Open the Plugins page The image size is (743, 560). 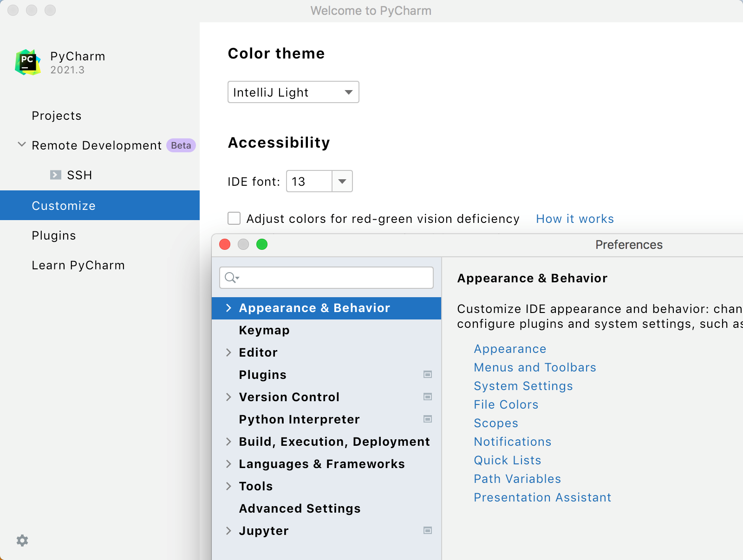tap(53, 235)
